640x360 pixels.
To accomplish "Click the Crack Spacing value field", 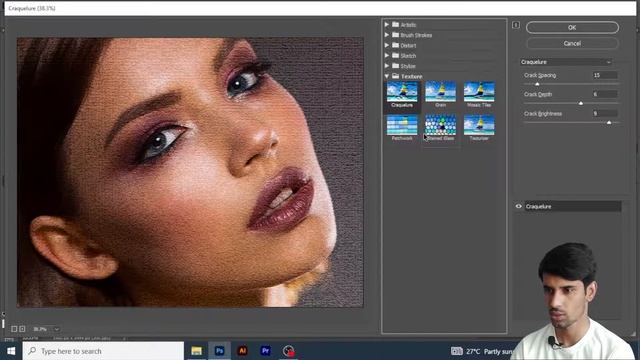I will click(x=605, y=75).
